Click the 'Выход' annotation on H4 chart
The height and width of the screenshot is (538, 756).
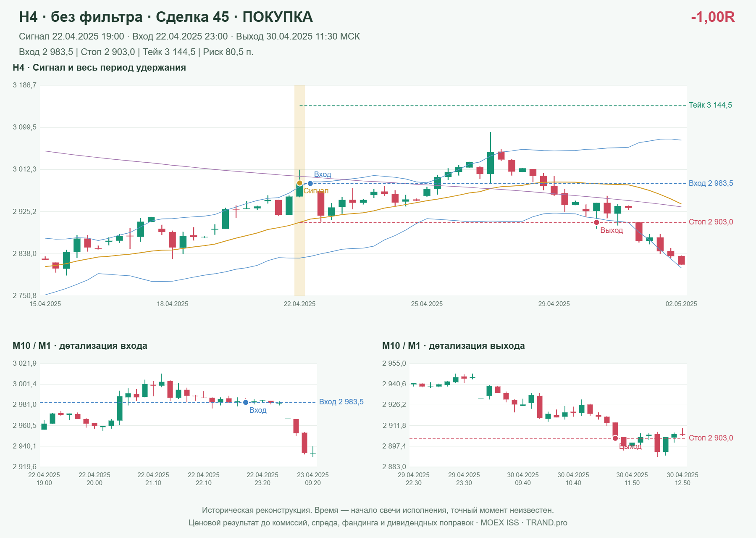[x=612, y=230]
